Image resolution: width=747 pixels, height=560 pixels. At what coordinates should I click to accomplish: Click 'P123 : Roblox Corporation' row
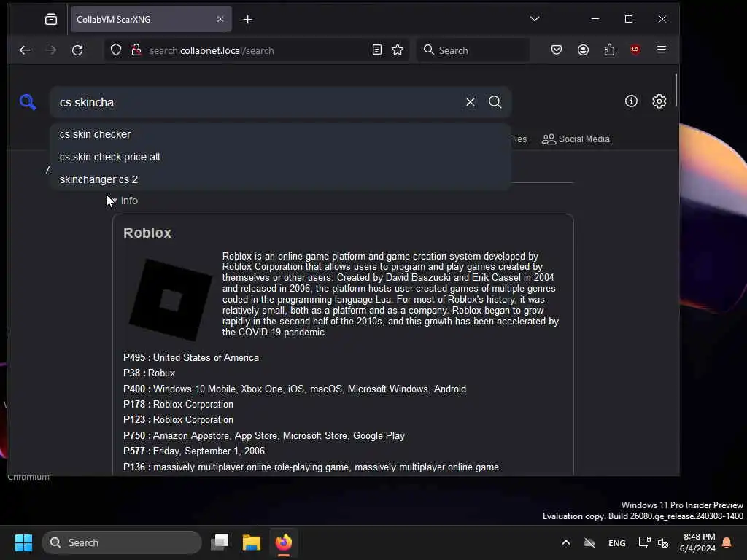click(x=178, y=419)
